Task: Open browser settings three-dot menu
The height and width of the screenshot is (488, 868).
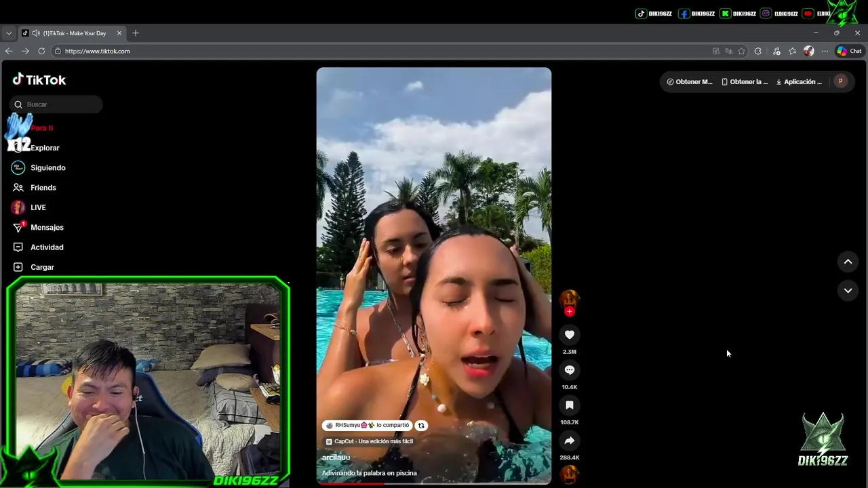Action: (825, 51)
